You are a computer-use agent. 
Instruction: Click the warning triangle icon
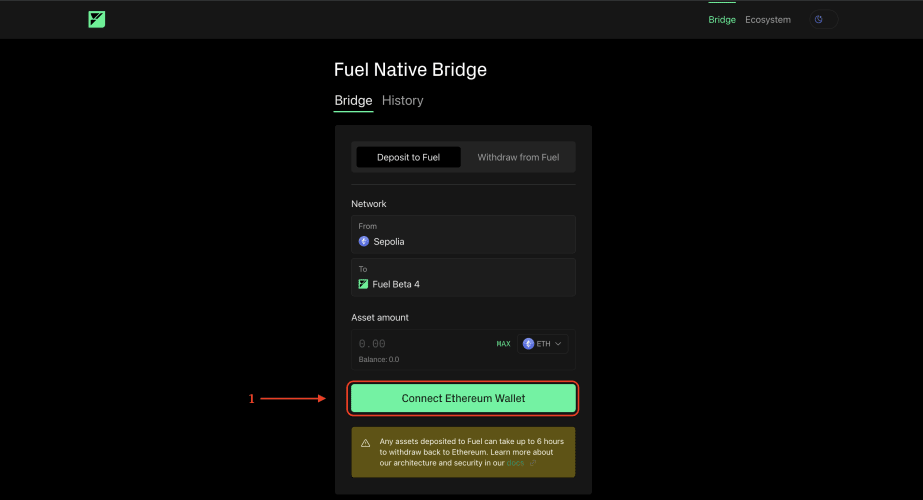click(366, 441)
